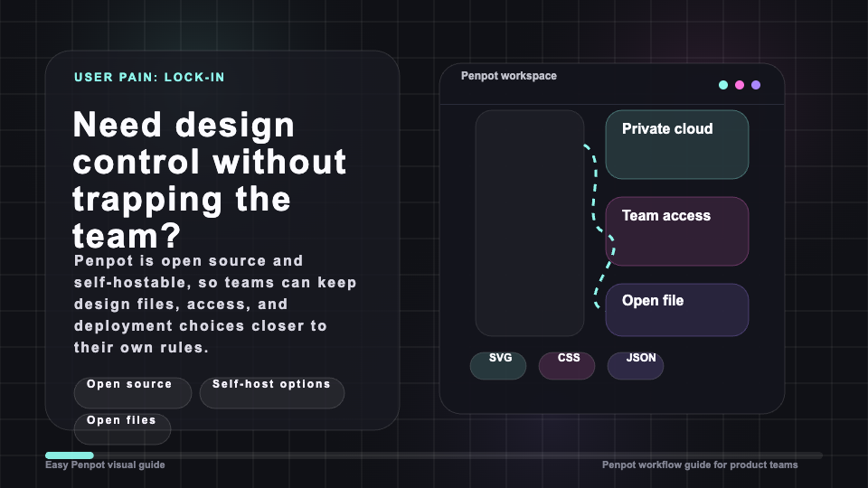Click the Open source pill tag
This screenshot has height=488, width=868.
pos(133,393)
